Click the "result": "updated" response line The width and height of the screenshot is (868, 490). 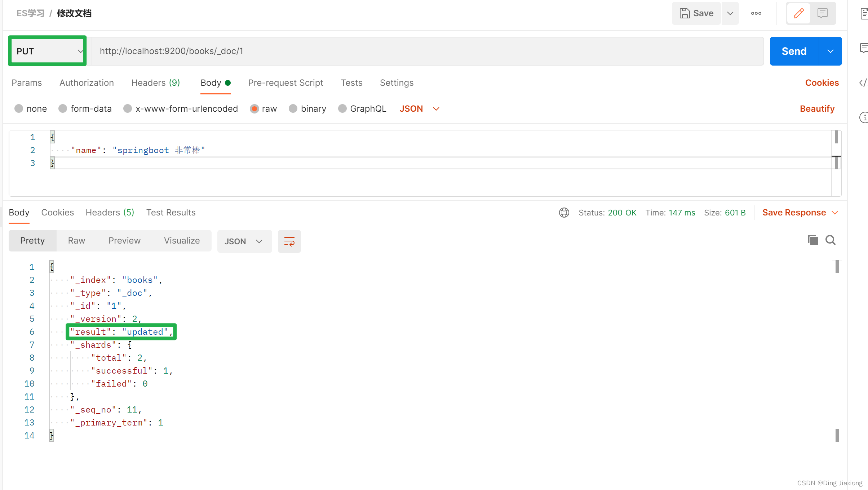121,332
